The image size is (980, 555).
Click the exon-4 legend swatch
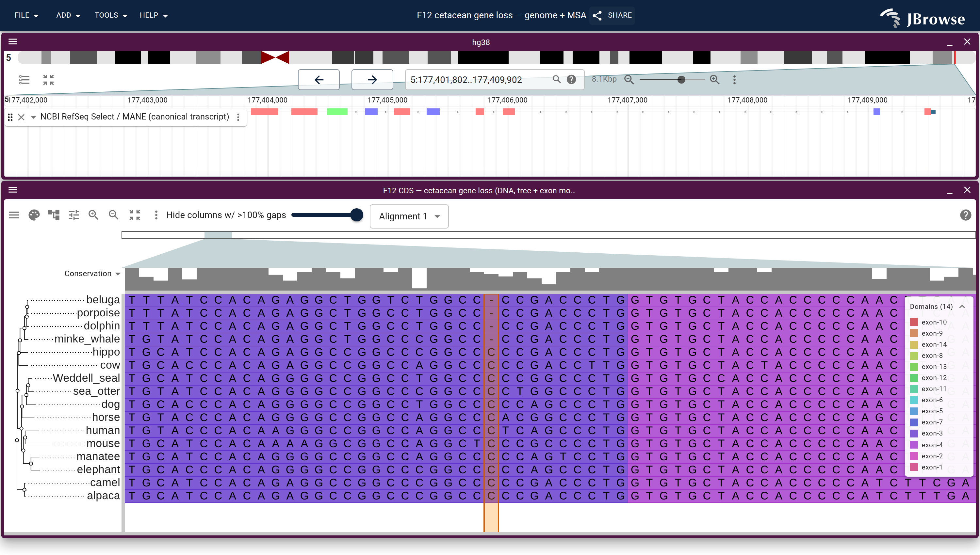914,444
